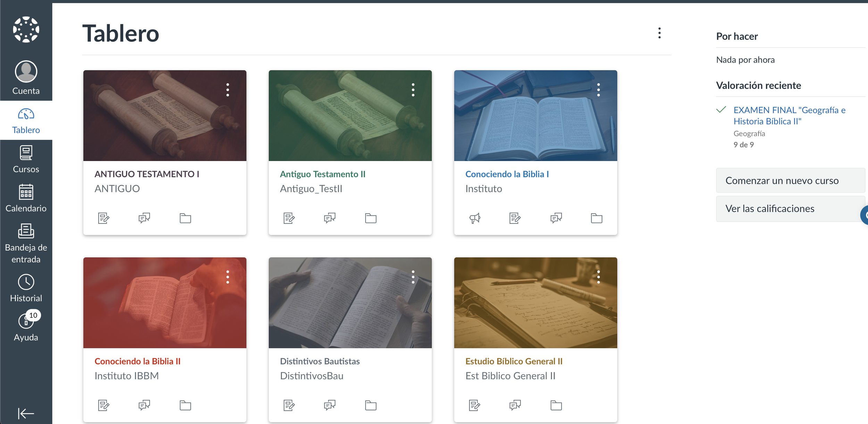Open options menu on Estudio Bíblico General II card

[598, 277]
